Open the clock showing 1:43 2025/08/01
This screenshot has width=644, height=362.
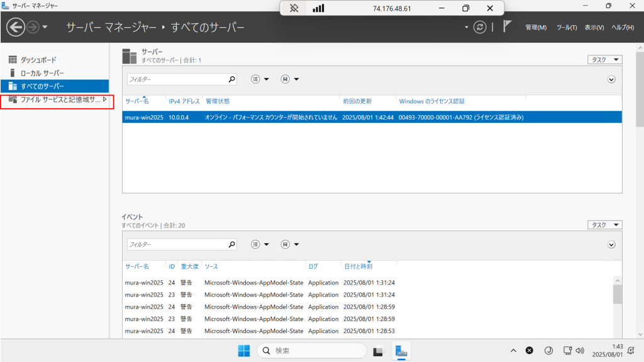tap(608, 351)
